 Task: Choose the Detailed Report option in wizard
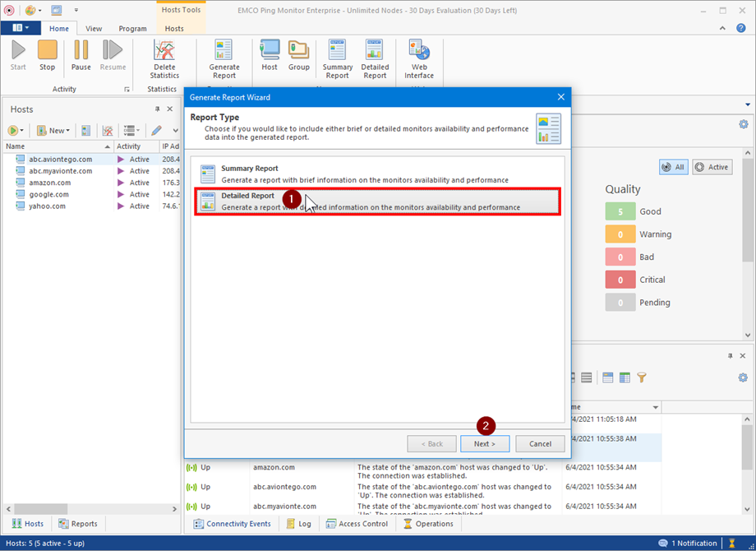[377, 201]
